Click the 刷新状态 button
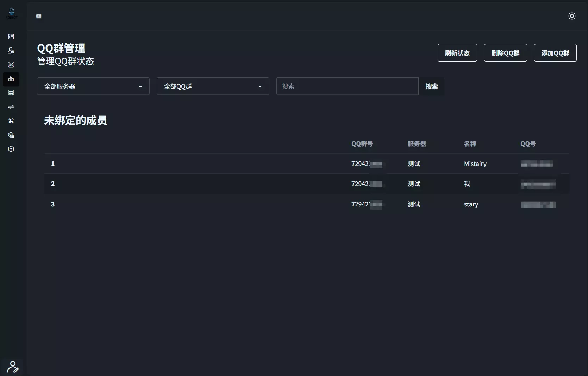The height and width of the screenshot is (376, 588). [457, 53]
